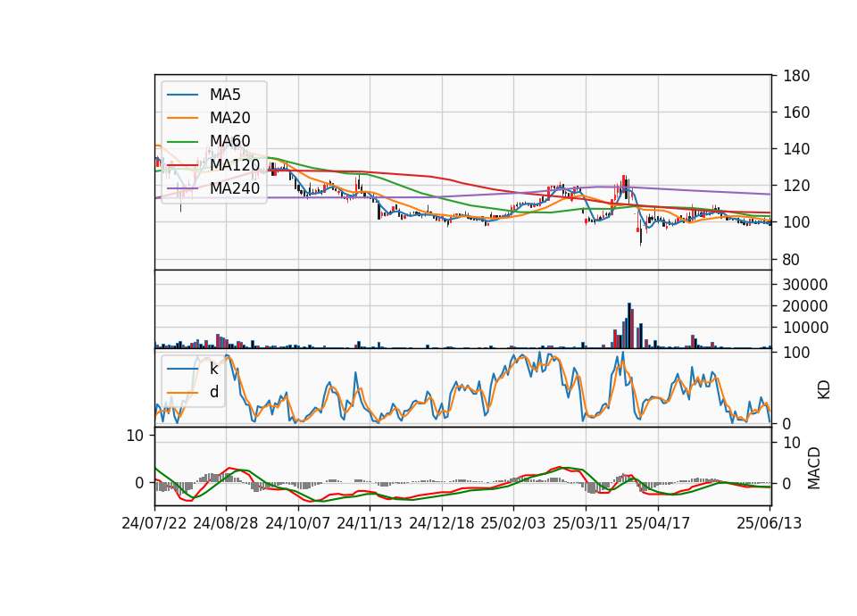857x616 pixels.
Task: Click the 24/12/18 date tick label
Action: point(442,523)
